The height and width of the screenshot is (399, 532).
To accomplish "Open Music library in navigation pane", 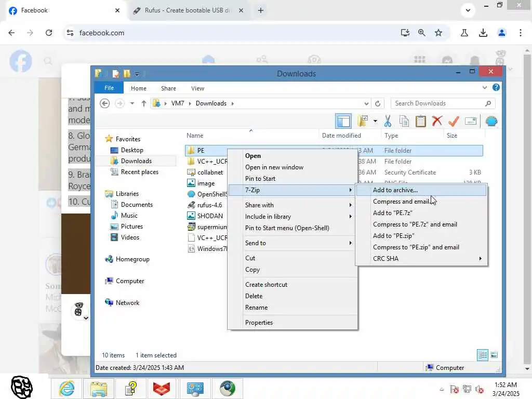I will point(124,216).
